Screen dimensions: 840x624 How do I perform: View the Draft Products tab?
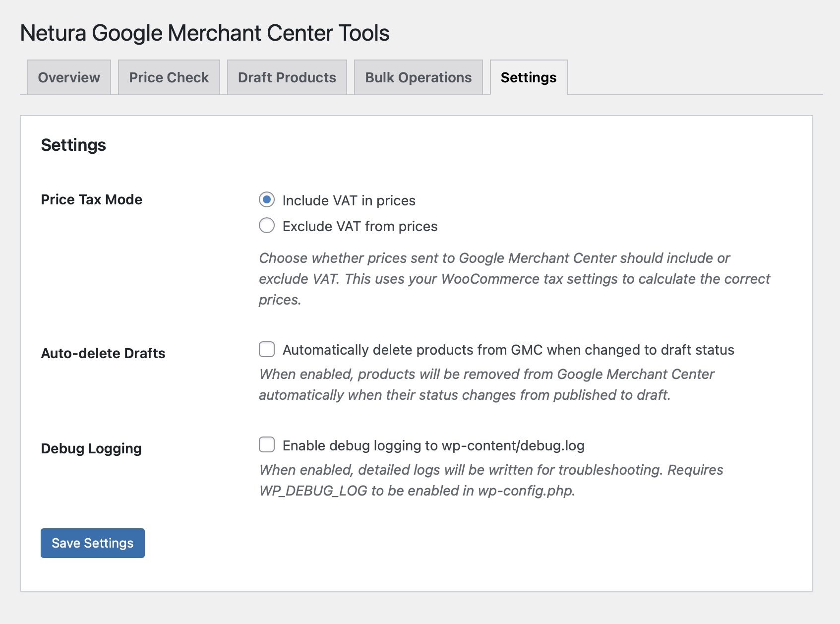click(286, 77)
